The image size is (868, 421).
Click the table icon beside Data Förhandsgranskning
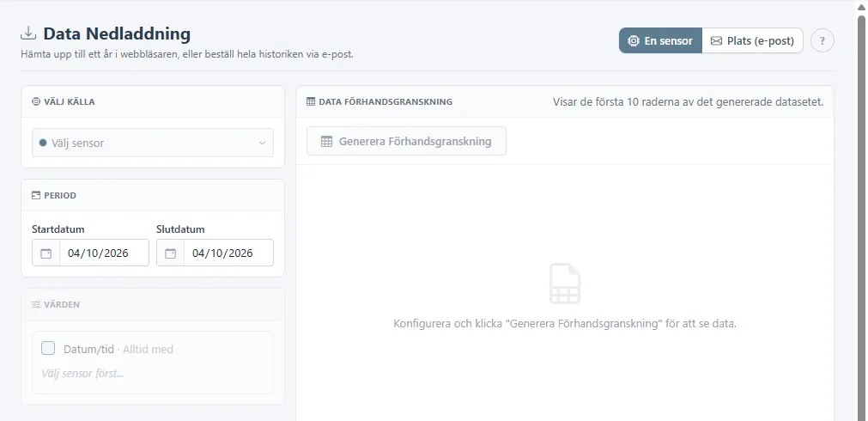[311, 102]
